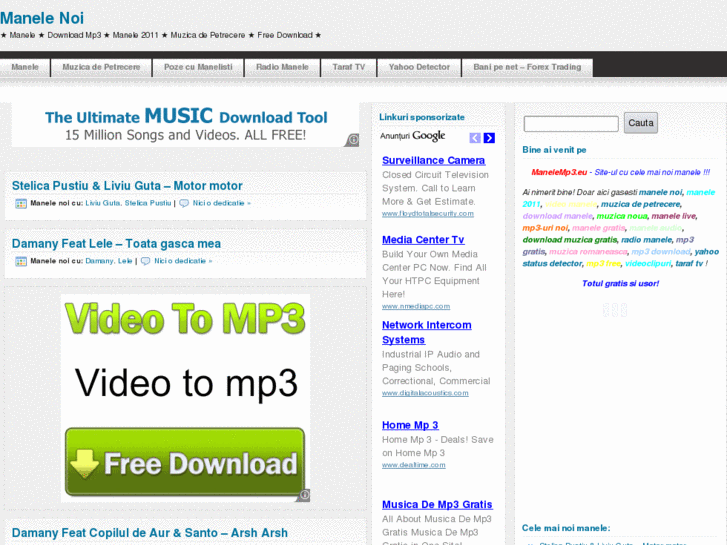Open the Radio Manele tab

[x=282, y=67]
